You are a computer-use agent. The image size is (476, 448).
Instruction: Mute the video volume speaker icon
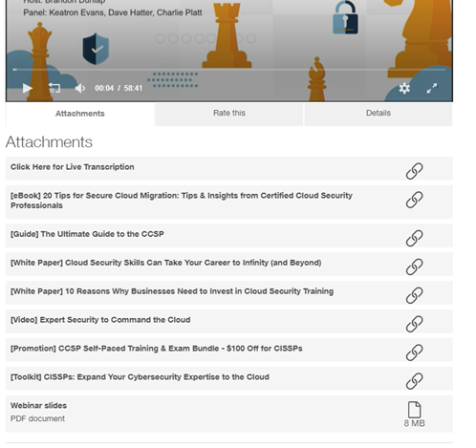pyautogui.click(x=80, y=88)
